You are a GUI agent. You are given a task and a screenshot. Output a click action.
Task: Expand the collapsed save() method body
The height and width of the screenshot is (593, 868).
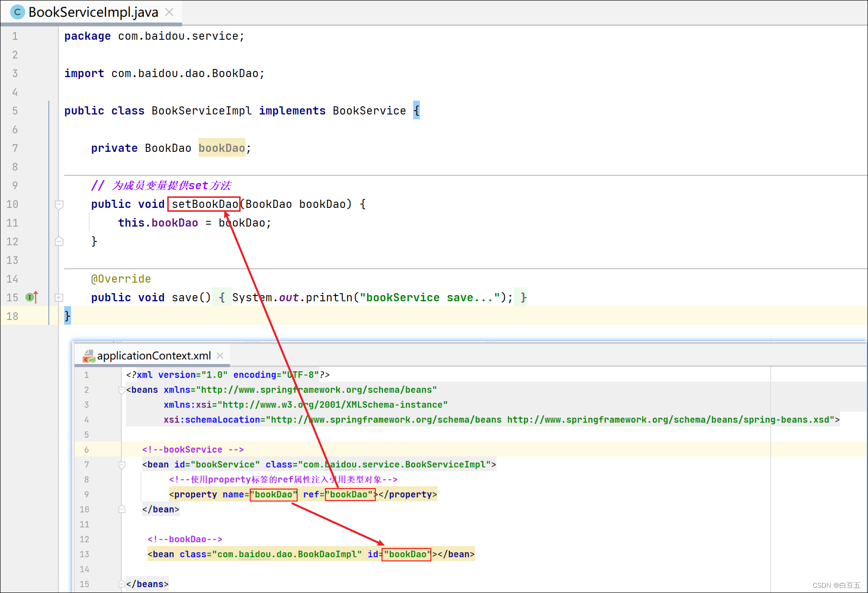pos(59,297)
